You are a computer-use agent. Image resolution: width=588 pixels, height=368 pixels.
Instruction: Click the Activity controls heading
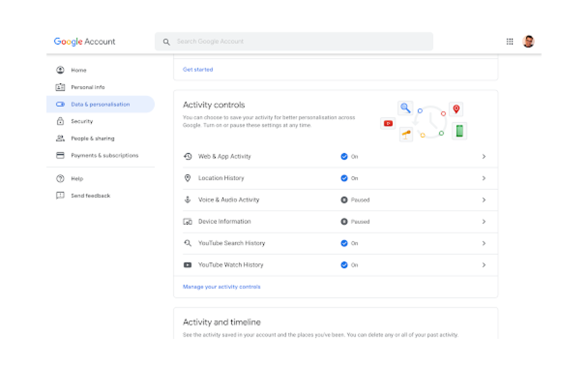tap(214, 105)
